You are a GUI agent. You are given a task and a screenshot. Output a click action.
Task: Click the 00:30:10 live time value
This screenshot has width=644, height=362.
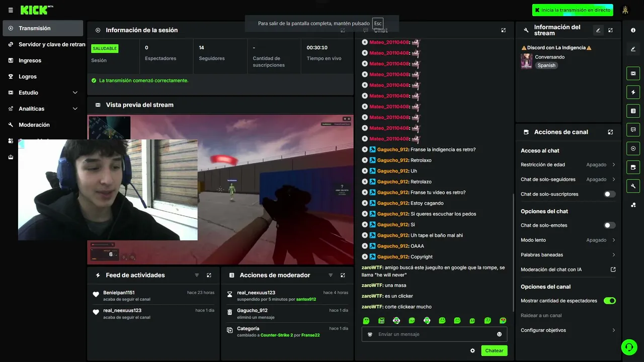point(317,48)
